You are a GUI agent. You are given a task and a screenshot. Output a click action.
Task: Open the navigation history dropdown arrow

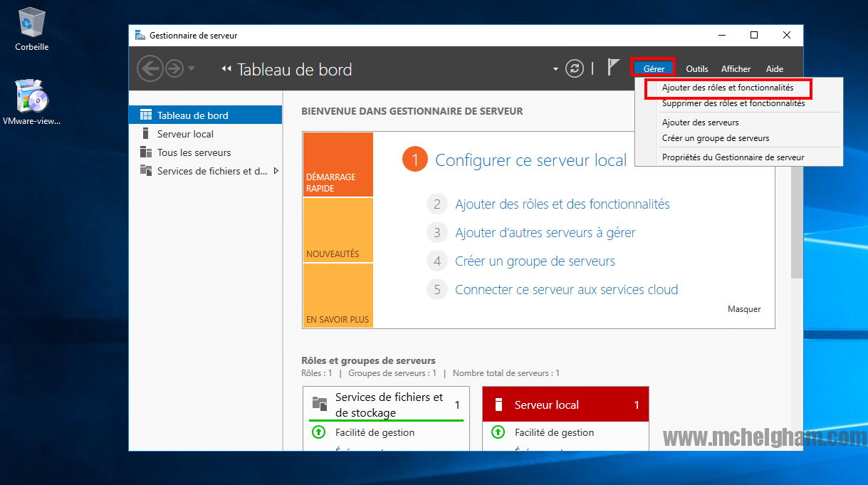point(191,68)
